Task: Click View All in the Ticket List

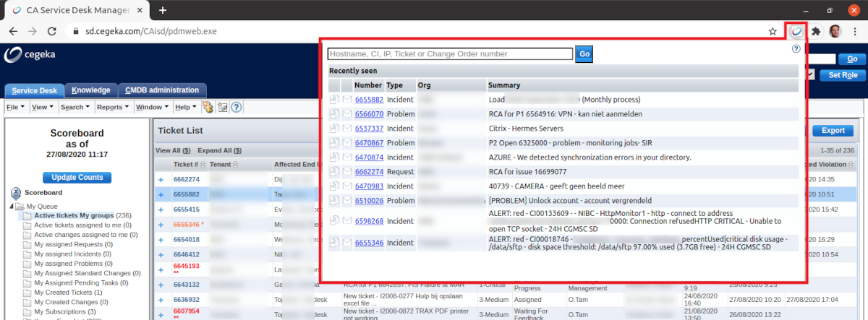Action: tap(173, 151)
